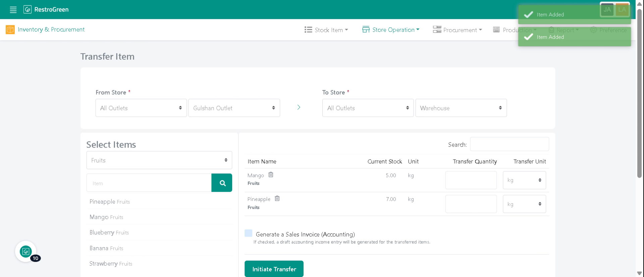Image resolution: width=644 pixels, height=277 pixels.
Task: Click Transfer Unit column header
Action: [x=530, y=161]
